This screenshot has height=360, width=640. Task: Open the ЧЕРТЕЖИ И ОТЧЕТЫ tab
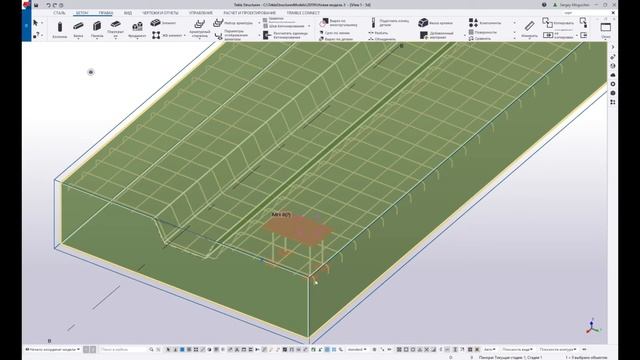click(160, 13)
